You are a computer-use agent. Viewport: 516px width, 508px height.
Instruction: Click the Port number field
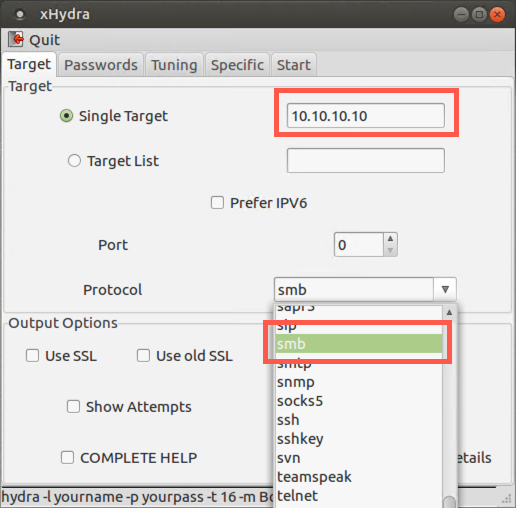point(359,245)
